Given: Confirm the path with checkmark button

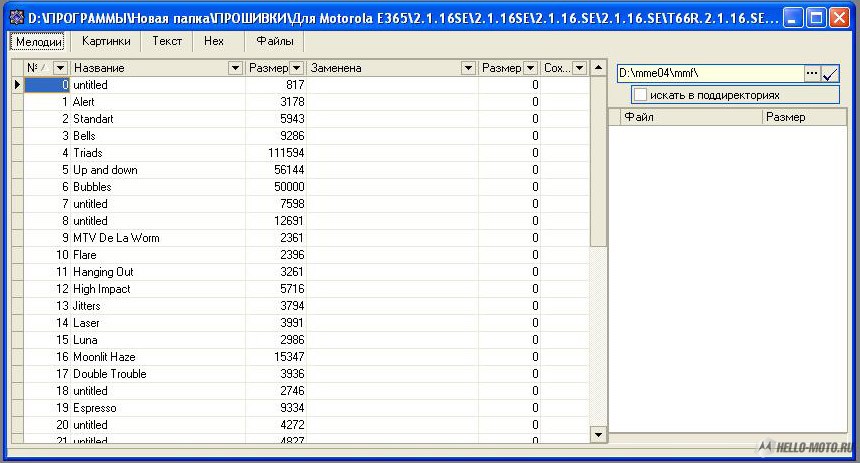Looking at the screenshot, I should (830, 73).
